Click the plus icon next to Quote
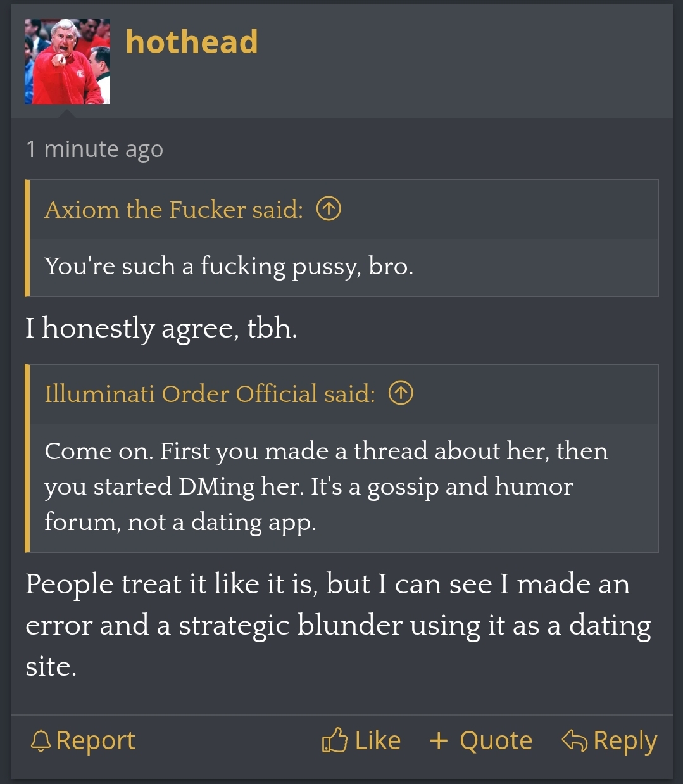 click(x=439, y=740)
